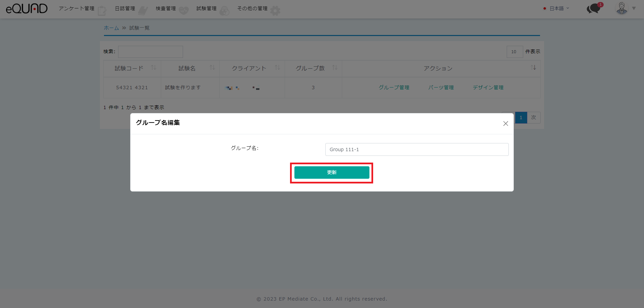Open the 10 件表示 page size selector

[x=514, y=52]
